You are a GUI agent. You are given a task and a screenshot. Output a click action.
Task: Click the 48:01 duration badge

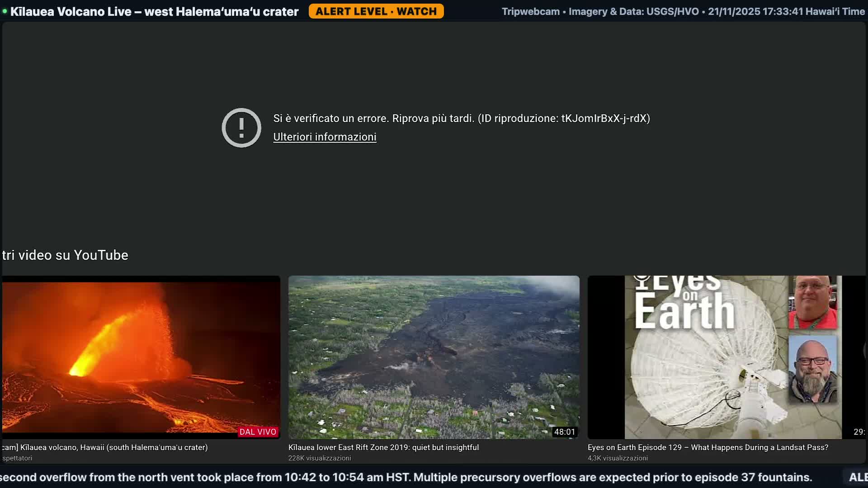pos(566,432)
